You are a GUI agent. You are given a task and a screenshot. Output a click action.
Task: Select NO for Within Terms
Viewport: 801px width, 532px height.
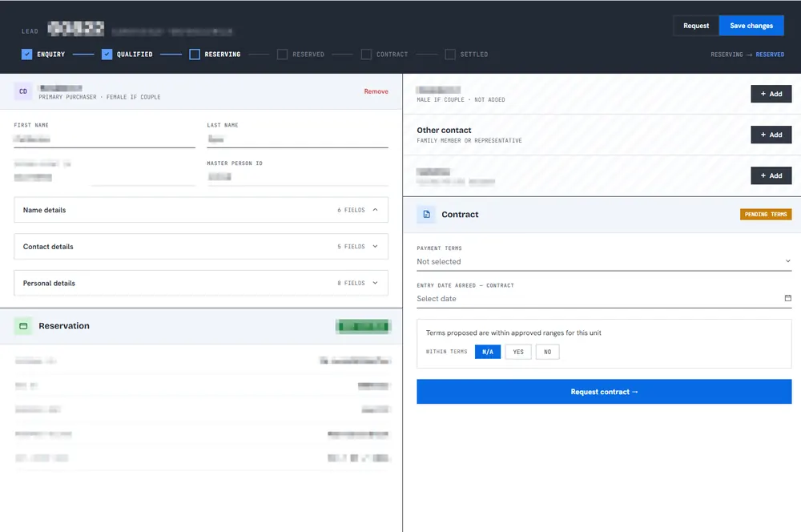(x=548, y=352)
